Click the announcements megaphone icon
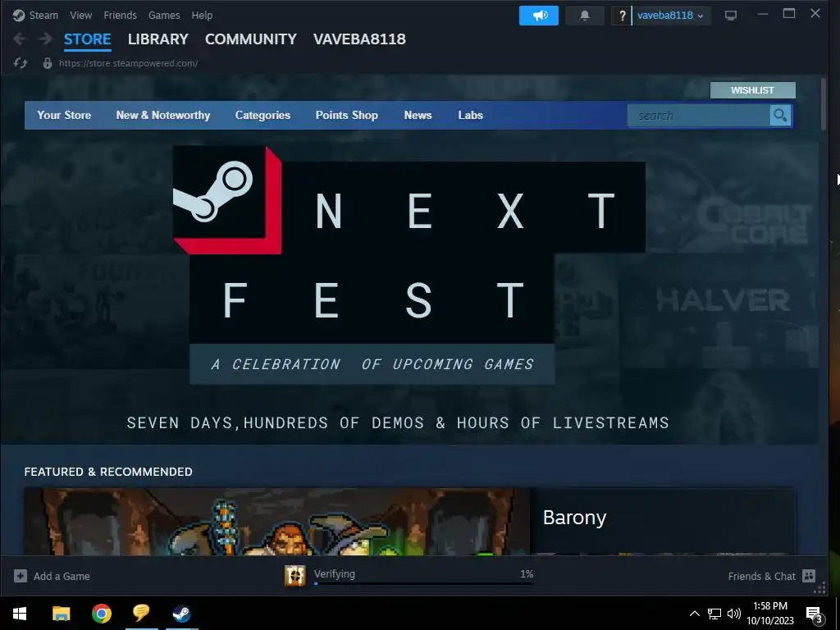 (539, 16)
